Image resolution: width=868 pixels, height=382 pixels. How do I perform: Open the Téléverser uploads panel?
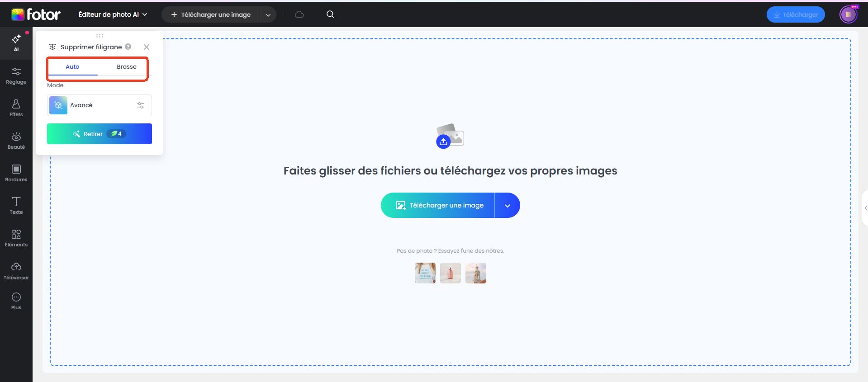click(x=16, y=271)
